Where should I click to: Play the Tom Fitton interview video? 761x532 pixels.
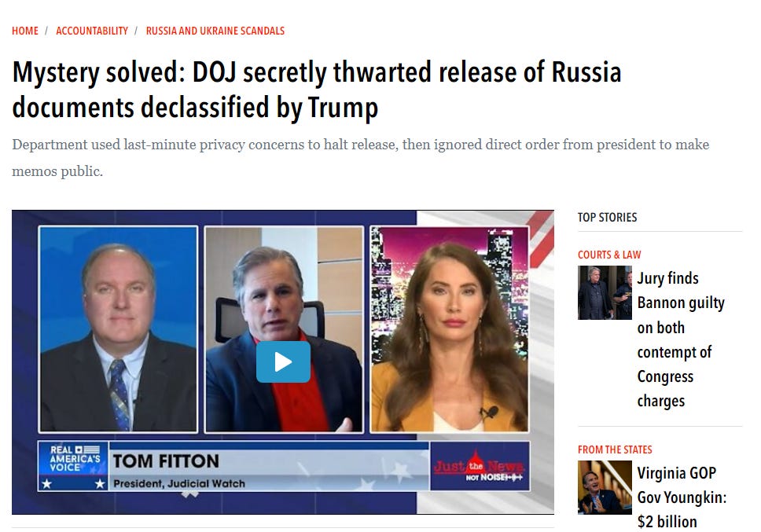click(283, 361)
